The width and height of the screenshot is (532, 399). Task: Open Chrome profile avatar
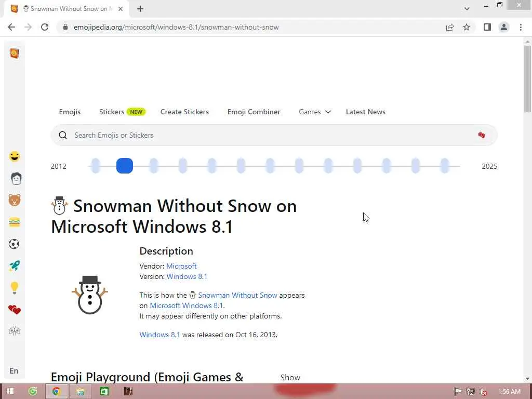tap(504, 27)
